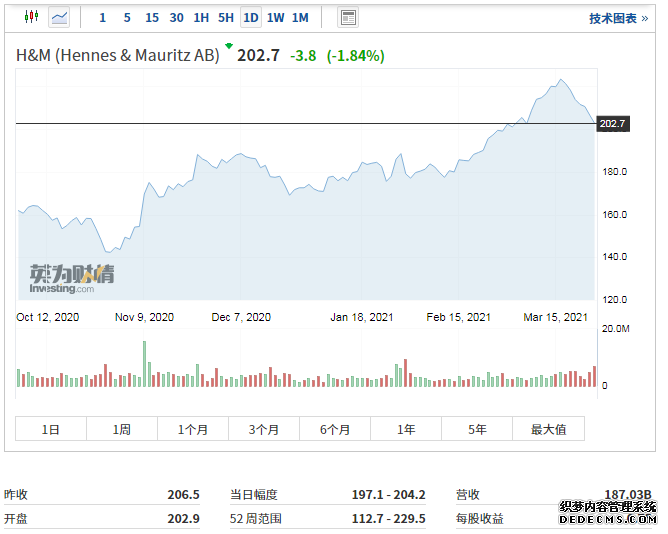Show the 3个月 time range
The width and height of the screenshot is (668, 534).
264,429
